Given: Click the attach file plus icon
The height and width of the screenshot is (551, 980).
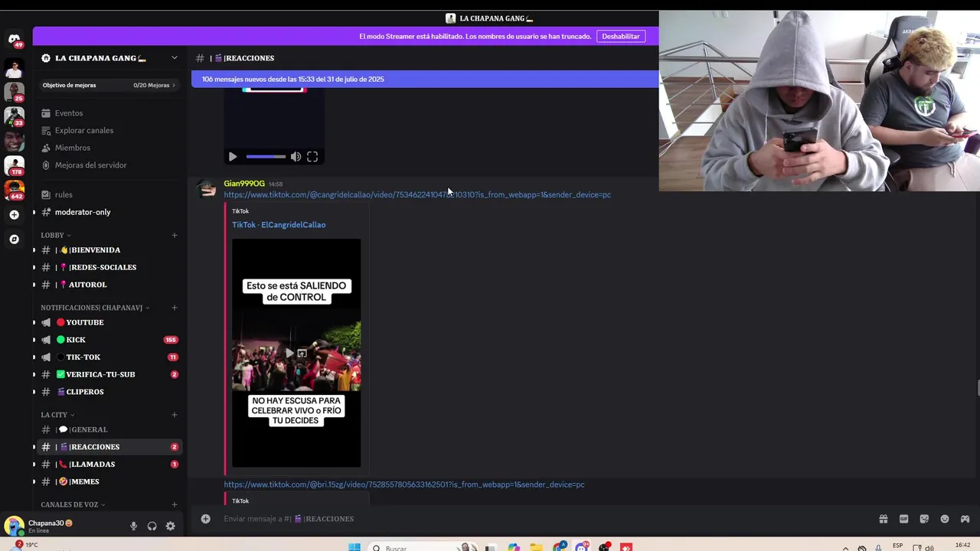Looking at the screenshot, I should pyautogui.click(x=205, y=519).
